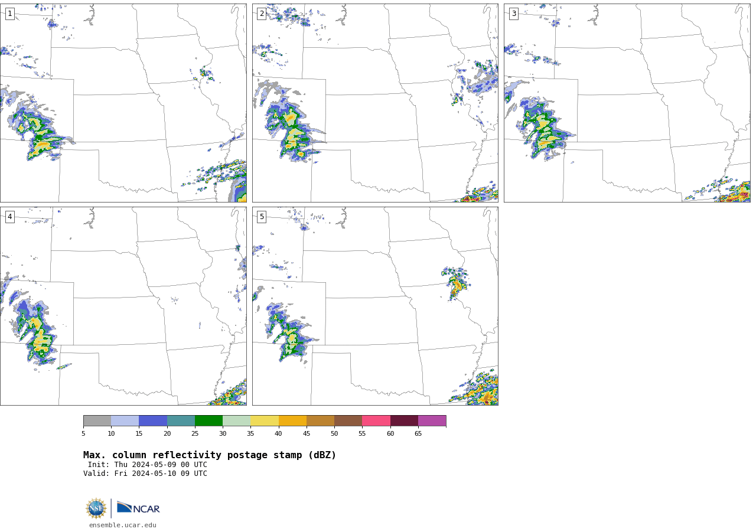Click the panel number 2 label
This screenshot has width=756, height=532.
(262, 14)
